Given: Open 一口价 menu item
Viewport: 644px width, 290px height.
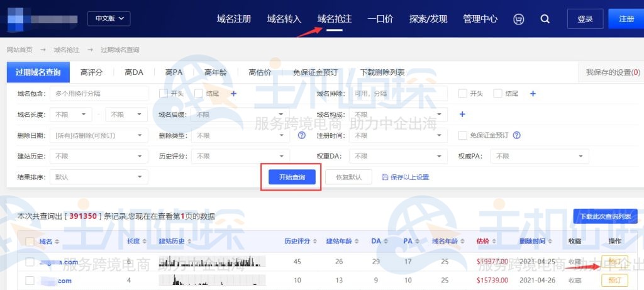Looking at the screenshot, I should pyautogui.click(x=380, y=19).
